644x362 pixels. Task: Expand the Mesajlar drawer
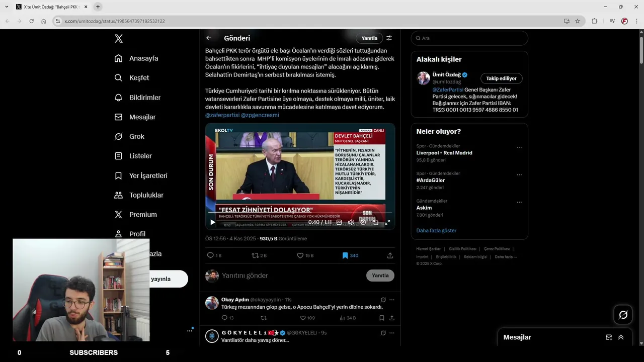pos(621,337)
